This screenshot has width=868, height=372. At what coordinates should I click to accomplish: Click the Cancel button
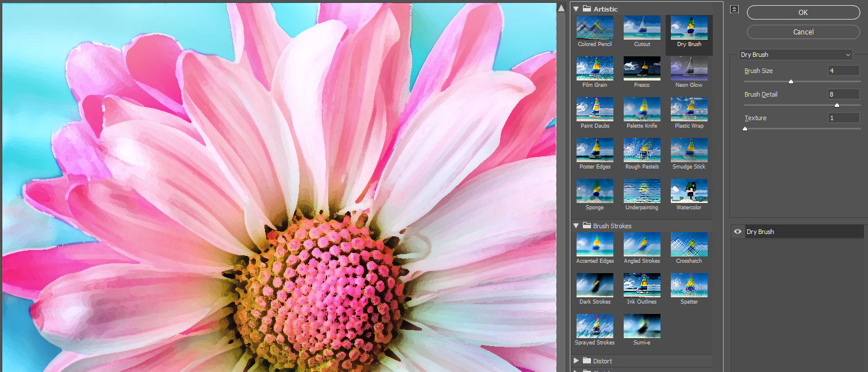click(803, 32)
